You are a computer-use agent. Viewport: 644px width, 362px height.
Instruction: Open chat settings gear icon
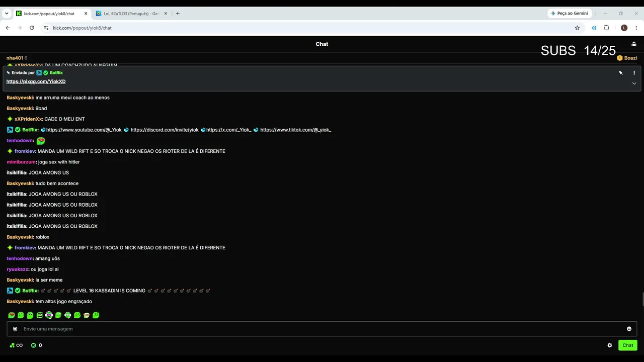point(610,345)
